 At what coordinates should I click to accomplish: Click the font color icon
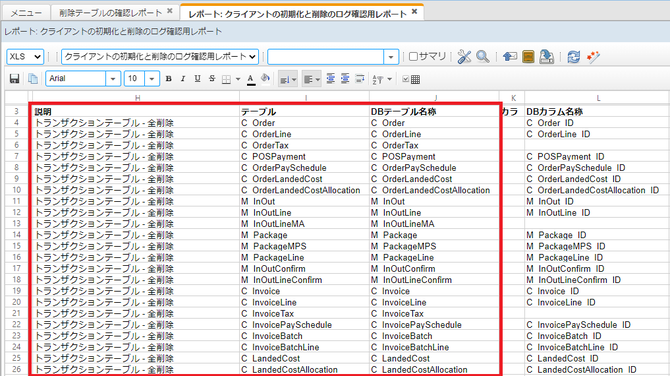pyautogui.click(x=251, y=79)
